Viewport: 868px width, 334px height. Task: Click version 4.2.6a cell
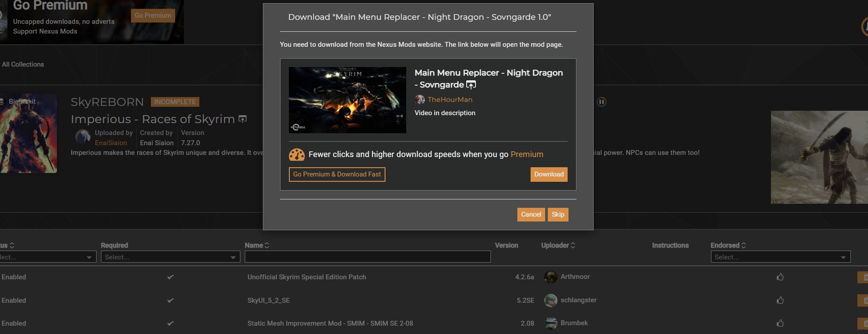pos(524,277)
